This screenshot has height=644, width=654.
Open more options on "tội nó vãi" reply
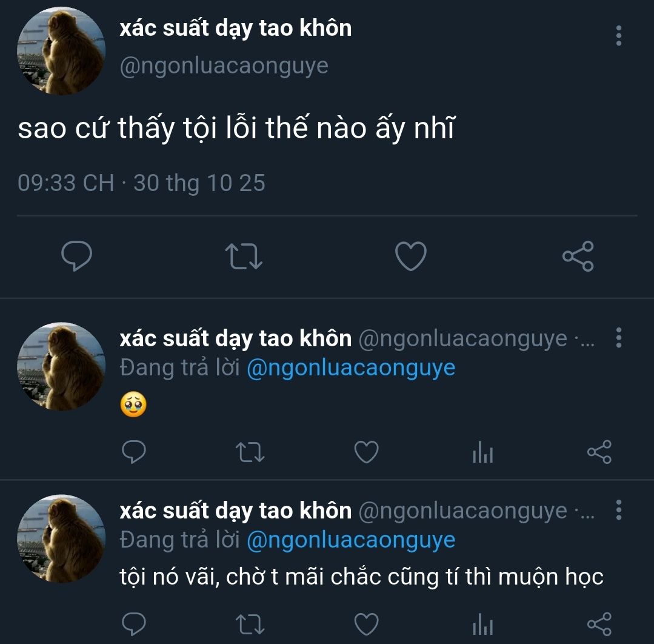click(x=618, y=511)
